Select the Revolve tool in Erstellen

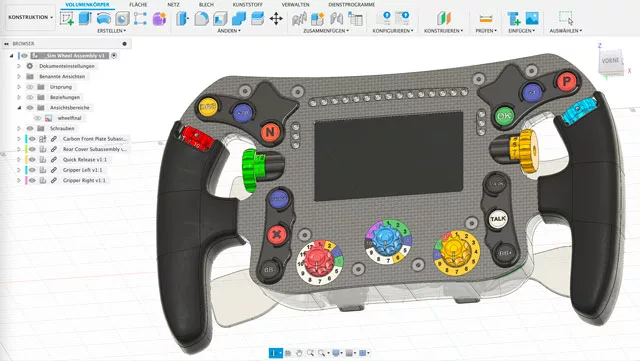coord(104,18)
